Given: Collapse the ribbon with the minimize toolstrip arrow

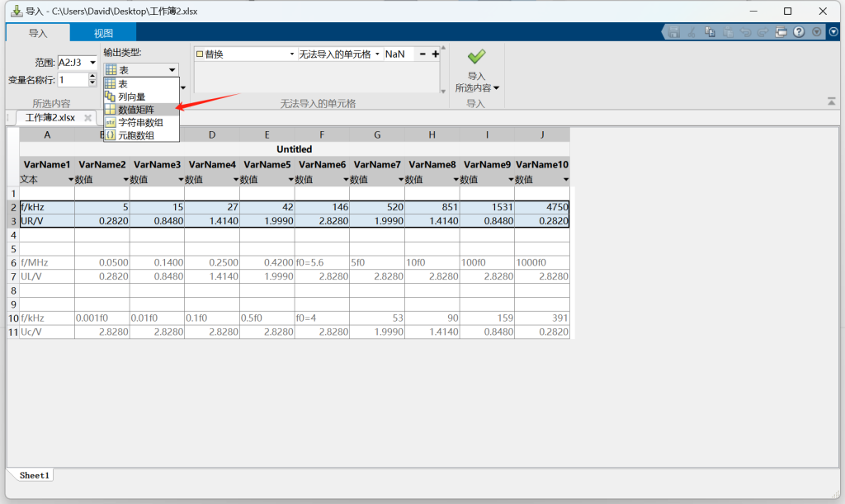Looking at the screenshot, I should [x=831, y=101].
